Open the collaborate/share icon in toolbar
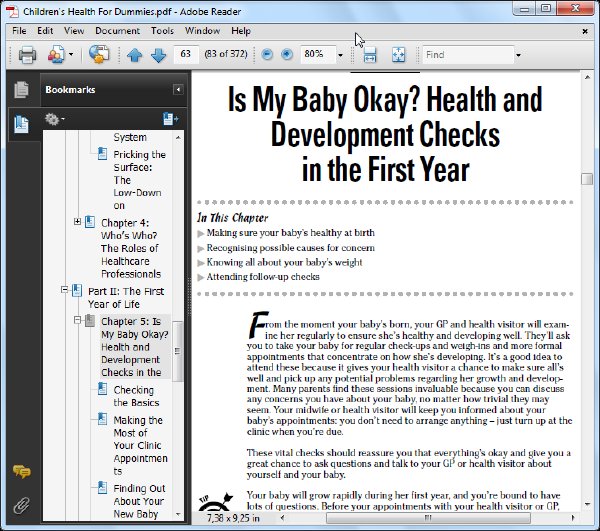Viewport: 600px width, 531px height. (x=56, y=55)
